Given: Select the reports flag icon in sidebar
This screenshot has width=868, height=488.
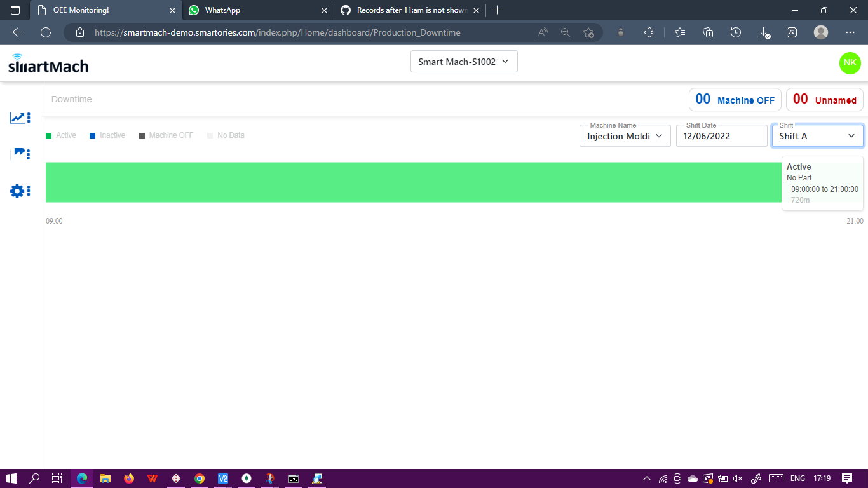Looking at the screenshot, I should [x=17, y=154].
